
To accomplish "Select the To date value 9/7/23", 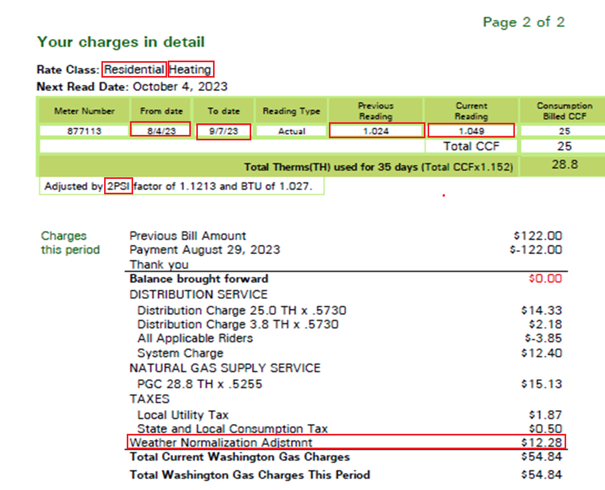I will pos(224,131).
